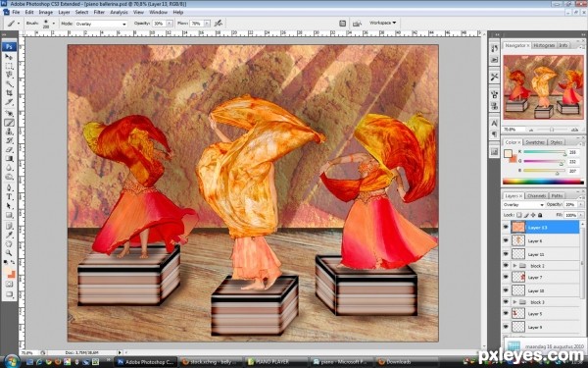Viewport: 588px width, 368px height.
Task: Toggle lock transparent pixels in Layers panel
Action: click(519, 215)
